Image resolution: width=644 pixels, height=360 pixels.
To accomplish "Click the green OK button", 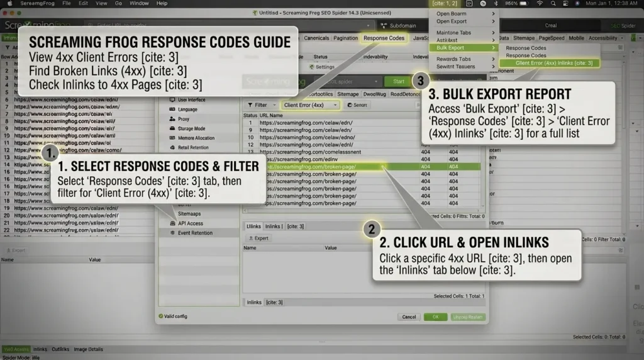I will [x=435, y=317].
